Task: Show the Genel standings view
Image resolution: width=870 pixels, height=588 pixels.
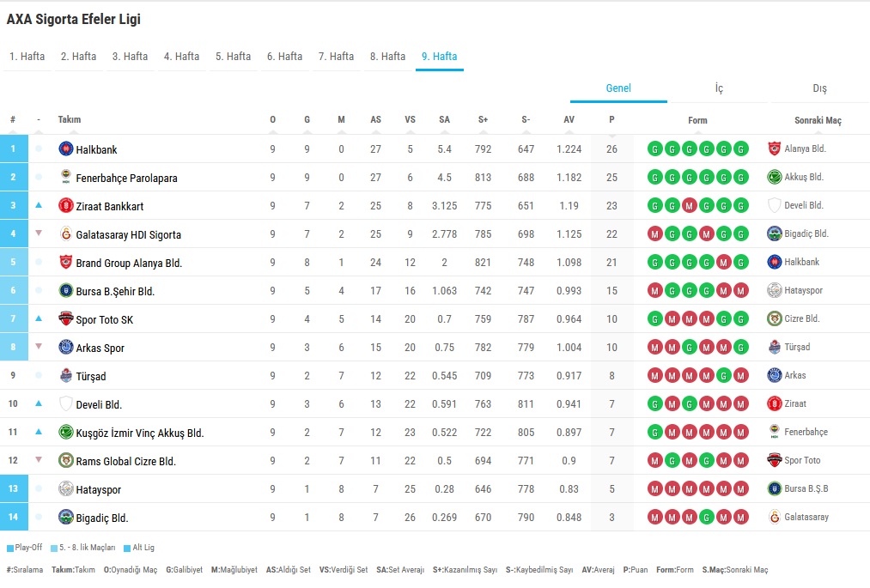Action: 618,88
